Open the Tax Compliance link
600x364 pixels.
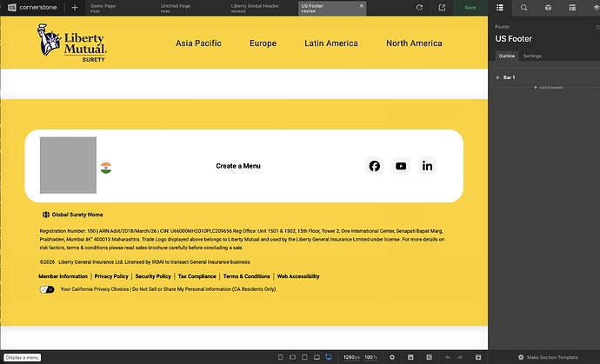[x=197, y=276]
